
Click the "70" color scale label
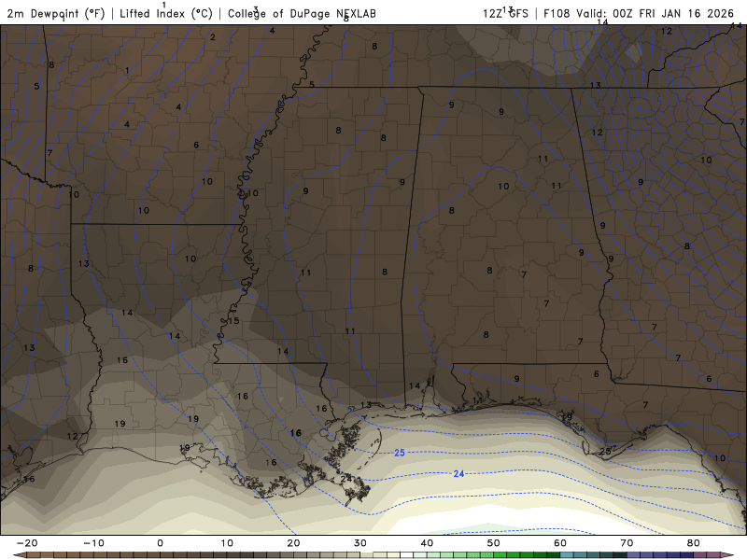627,543
